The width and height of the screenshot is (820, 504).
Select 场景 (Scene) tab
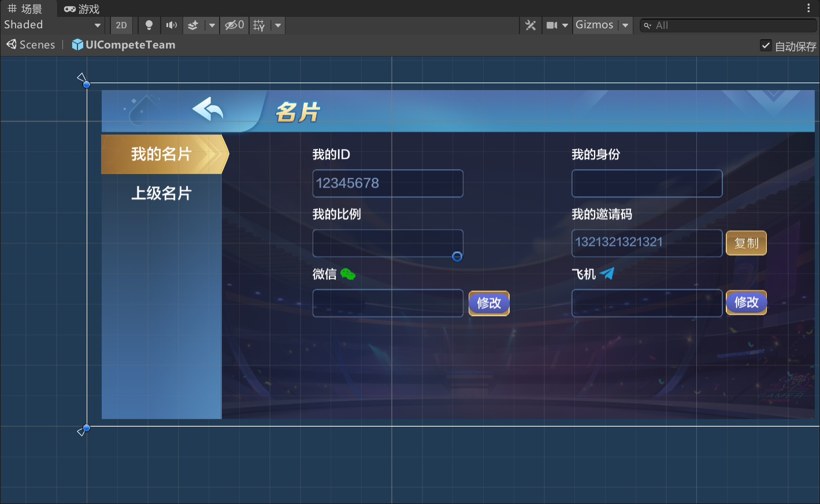coord(25,9)
